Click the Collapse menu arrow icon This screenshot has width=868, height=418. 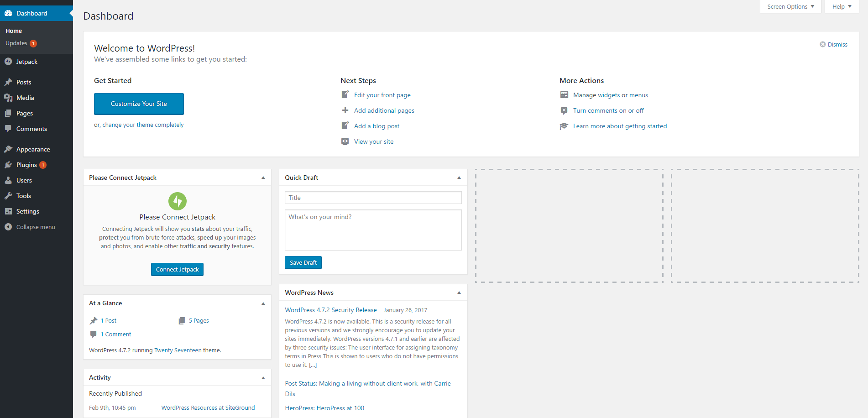point(8,227)
